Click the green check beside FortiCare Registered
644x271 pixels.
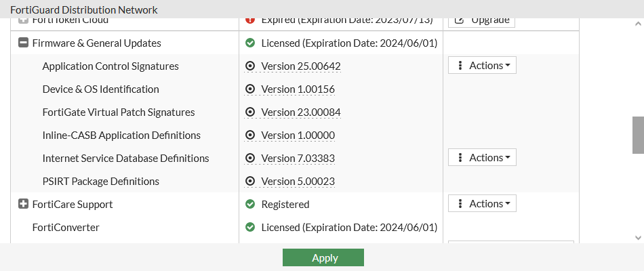click(250, 205)
